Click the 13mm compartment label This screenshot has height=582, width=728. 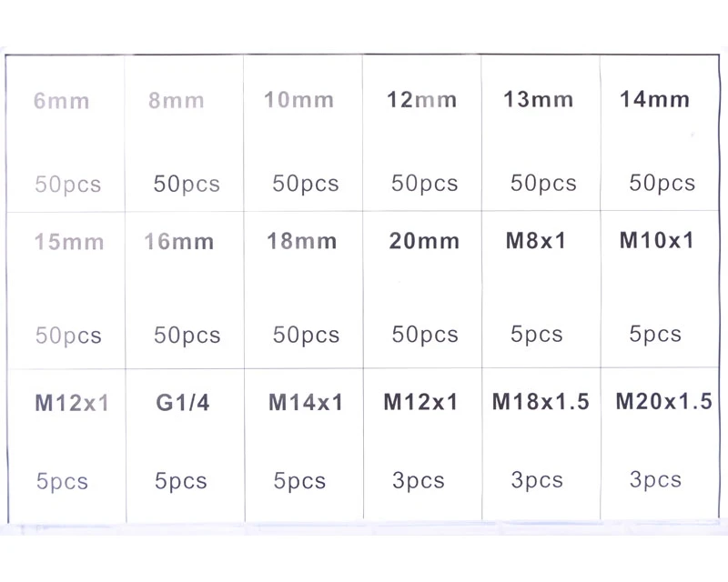[x=539, y=99]
